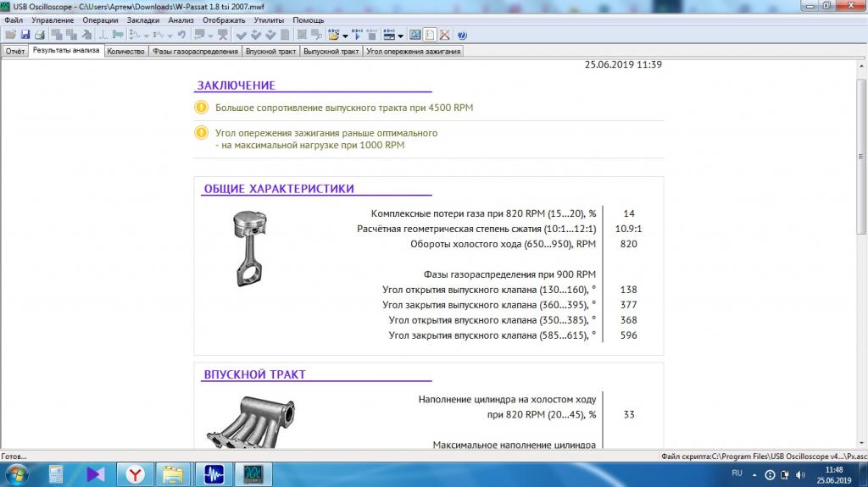This screenshot has height=487, width=868.
Task: Open the Впускной тракт tab
Action: (x=270, y=51)
